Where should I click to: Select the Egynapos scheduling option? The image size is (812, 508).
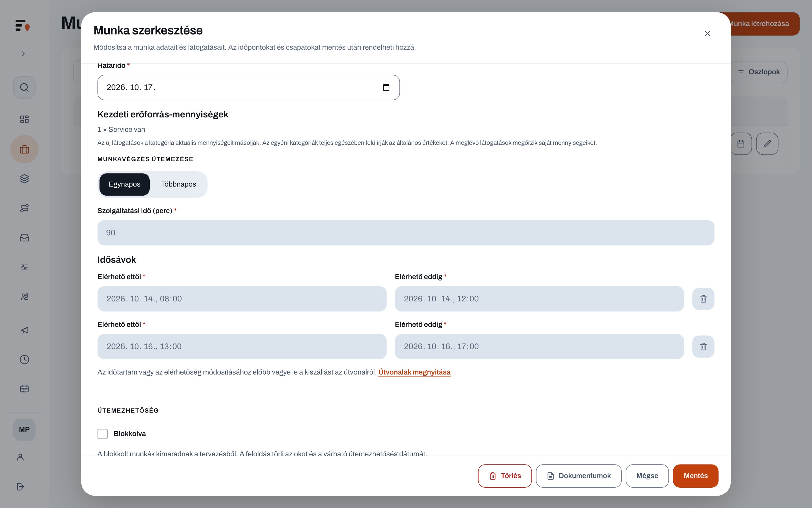pyautogui.click(x=125, y=185)
